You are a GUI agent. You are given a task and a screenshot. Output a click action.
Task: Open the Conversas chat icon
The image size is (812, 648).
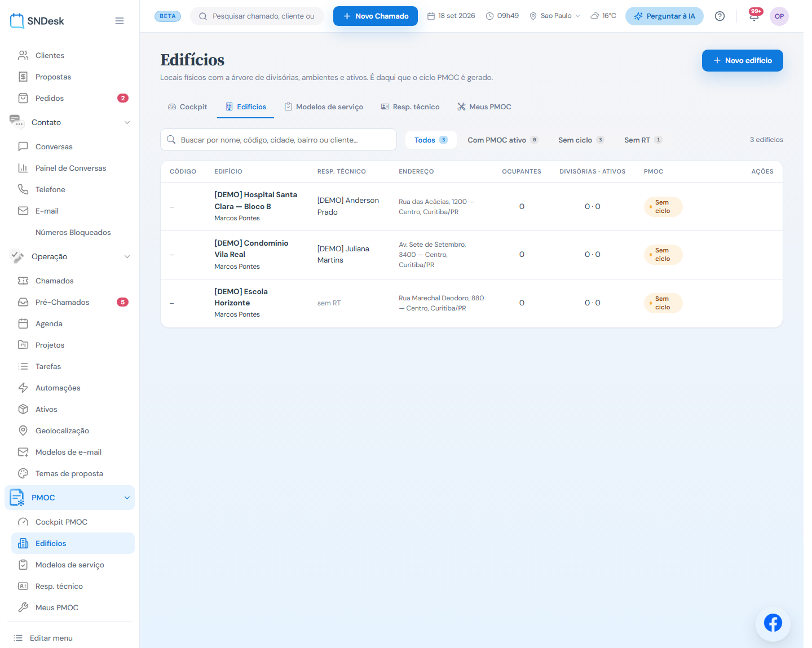[x=23, y=147]
